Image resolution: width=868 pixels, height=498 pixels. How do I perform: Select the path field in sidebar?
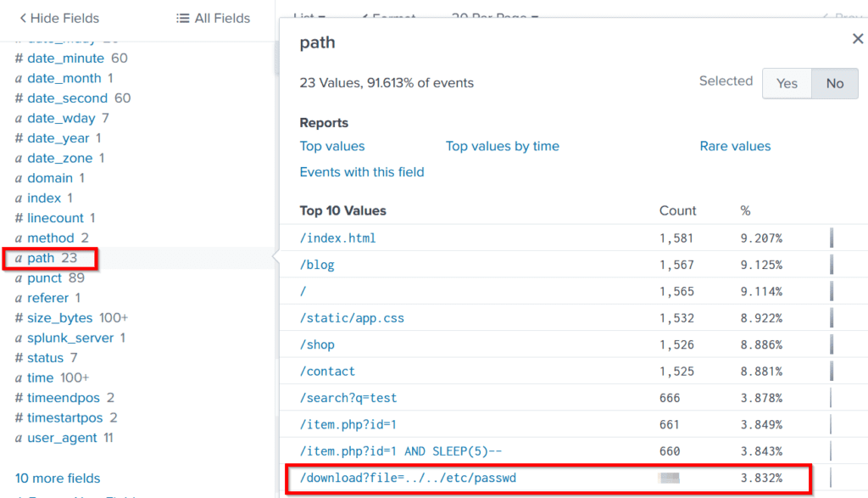point(41,258)
